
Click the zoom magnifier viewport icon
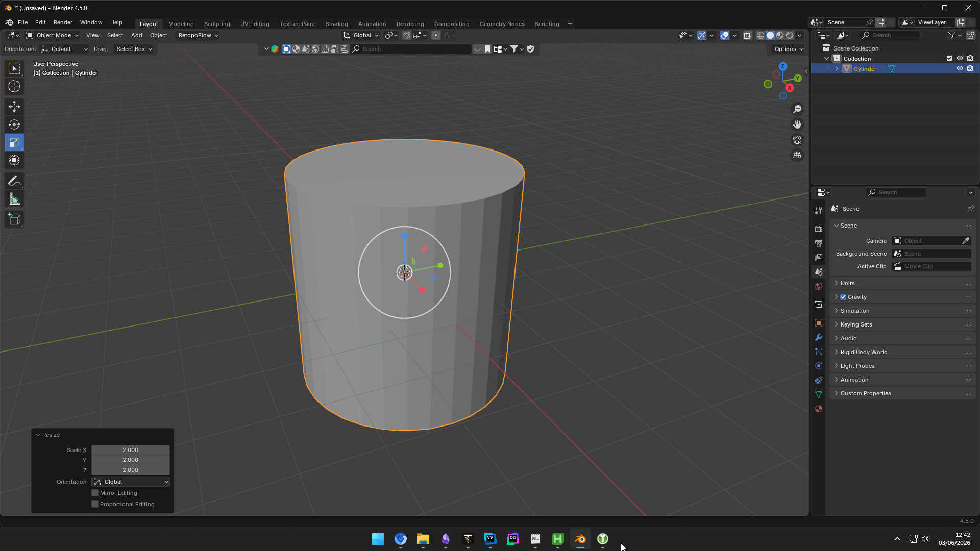point(797,109)
